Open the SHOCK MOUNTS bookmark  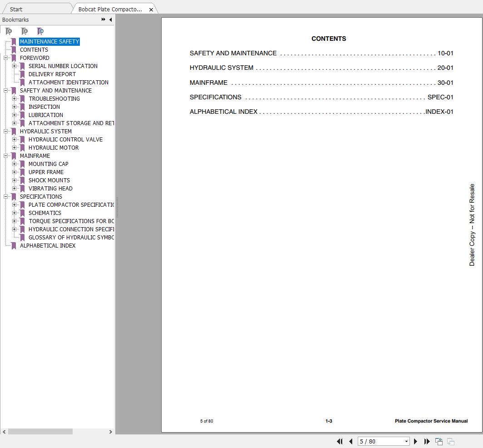click(49, 180)
